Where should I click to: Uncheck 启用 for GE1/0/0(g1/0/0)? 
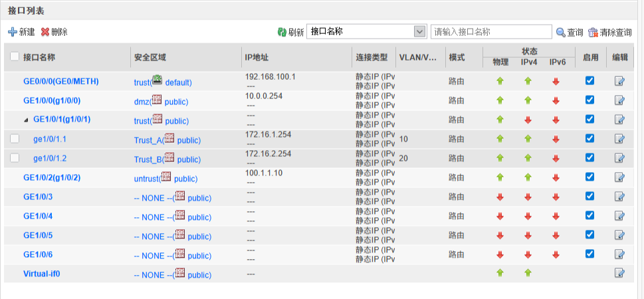coord(590,100)
